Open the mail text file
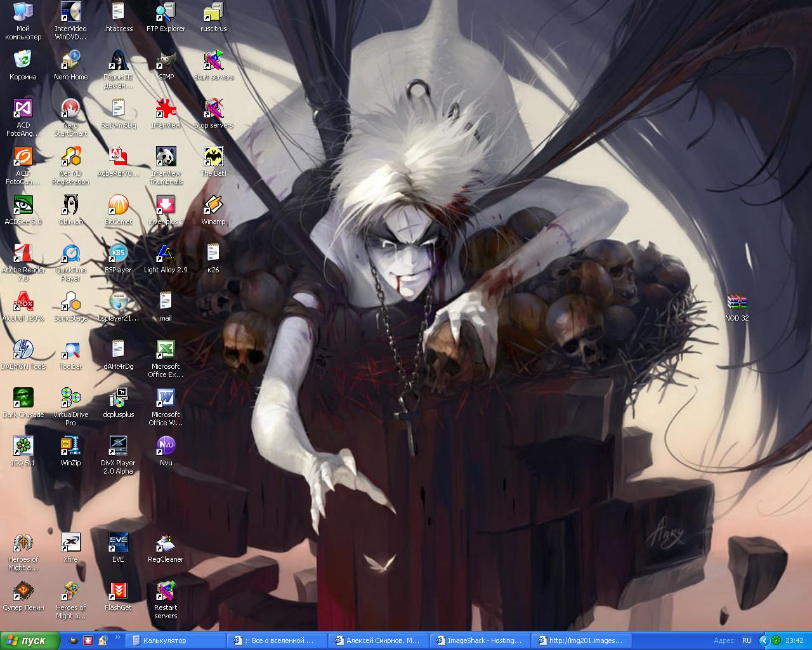This screenshot has height=650, width=812. pyautogui.click(x=166, y=307)
